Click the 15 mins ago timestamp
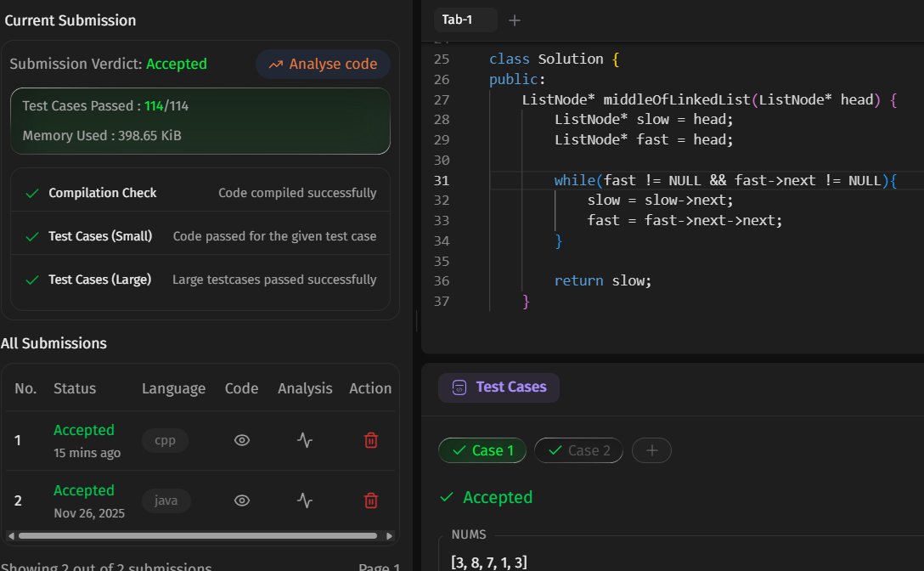 87,453
